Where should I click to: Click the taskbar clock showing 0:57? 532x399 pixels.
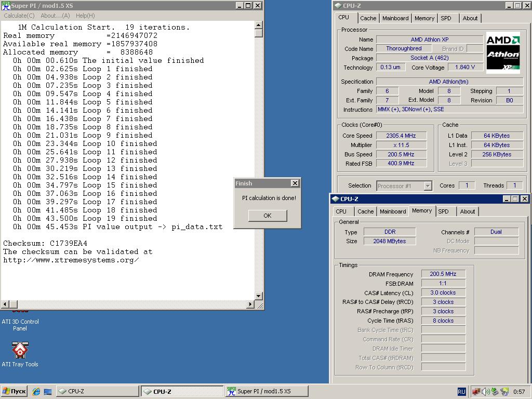(519, 392)
